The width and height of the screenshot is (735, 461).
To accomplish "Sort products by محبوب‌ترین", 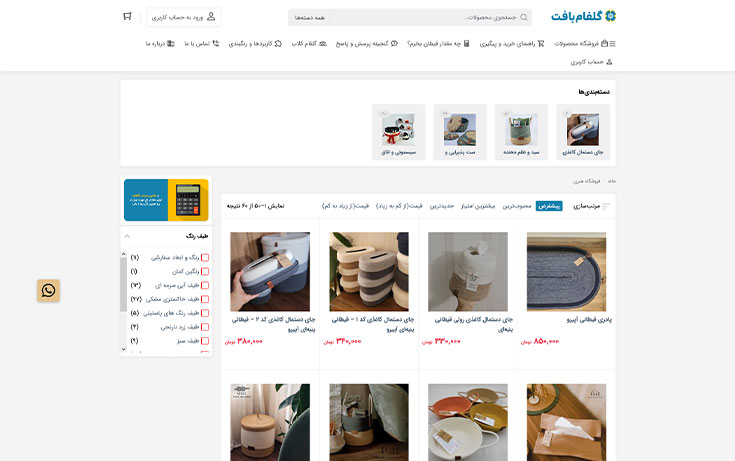I will tap(517, 206).
